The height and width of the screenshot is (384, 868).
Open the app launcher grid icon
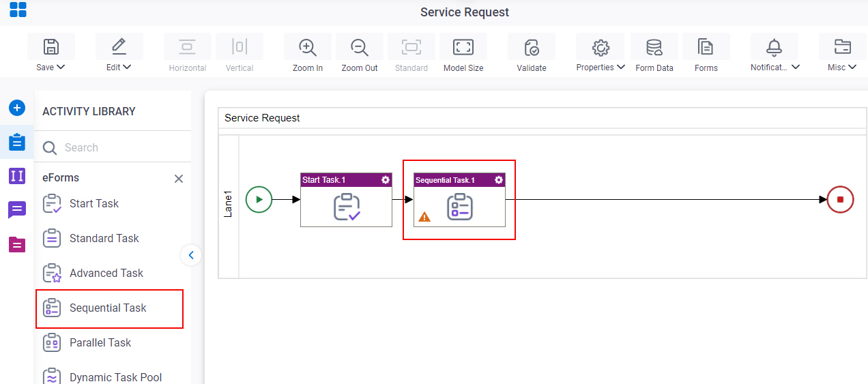(18, 10)
